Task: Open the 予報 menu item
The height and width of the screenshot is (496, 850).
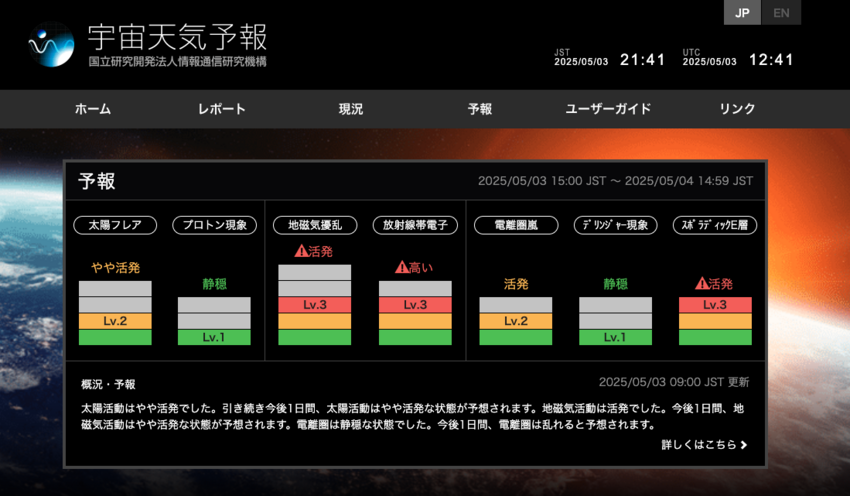Action: 480,109
